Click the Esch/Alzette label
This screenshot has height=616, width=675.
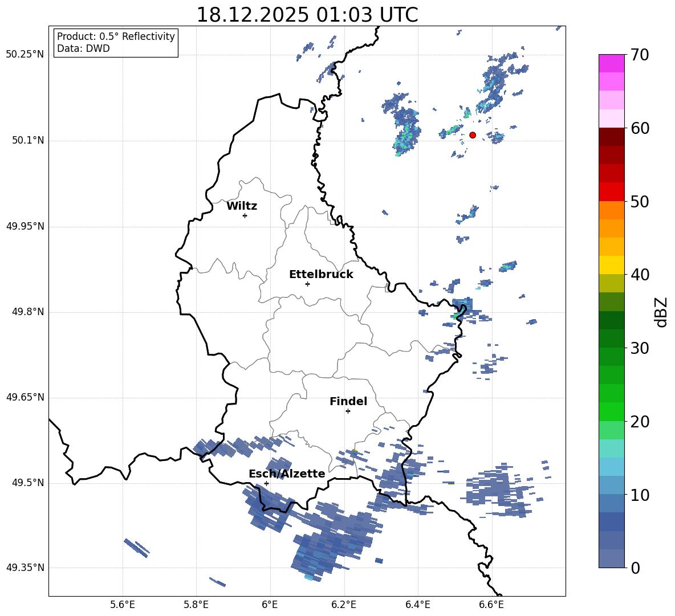pos(287,474)
